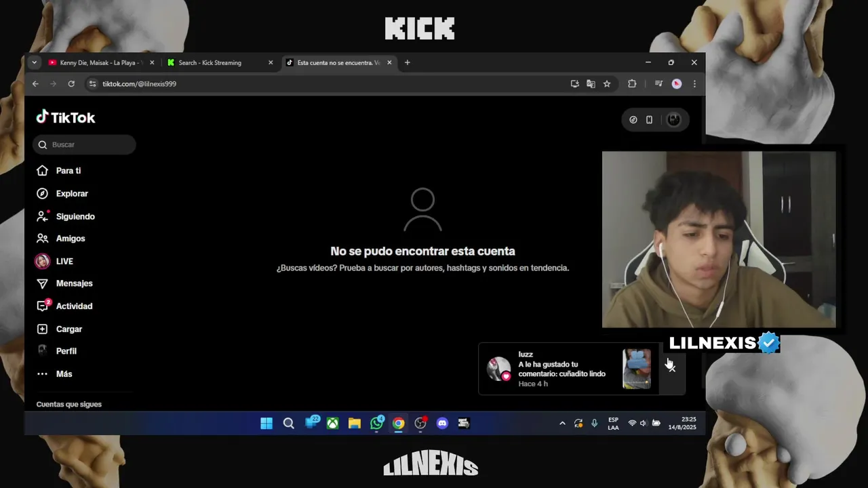This screenshot has width=868, height=488.
Task: Expand the Chrome tab search dropdown
Action: [34, 62]
